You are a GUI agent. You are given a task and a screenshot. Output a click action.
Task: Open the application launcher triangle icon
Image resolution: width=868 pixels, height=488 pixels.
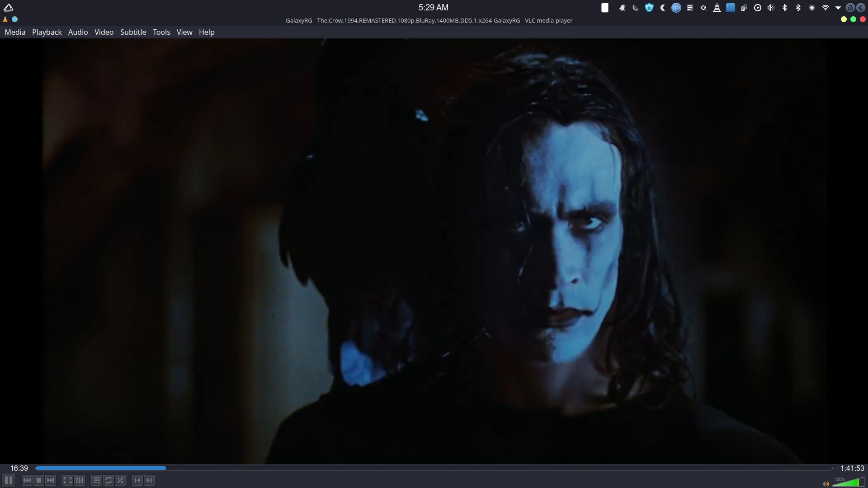tap(8, 7)
